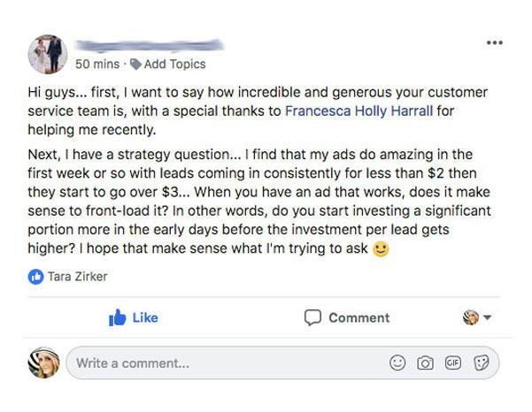Image resolution: width=532 pixels, height=412 pixels.
Task: Click the Comment speech bubble icon
Action: (312, 317)
